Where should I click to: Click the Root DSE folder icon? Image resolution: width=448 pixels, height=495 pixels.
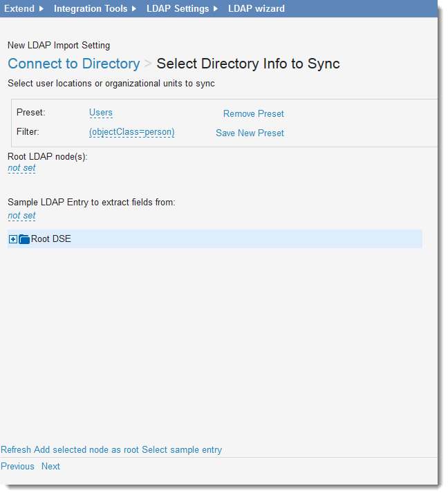[24, 239]
